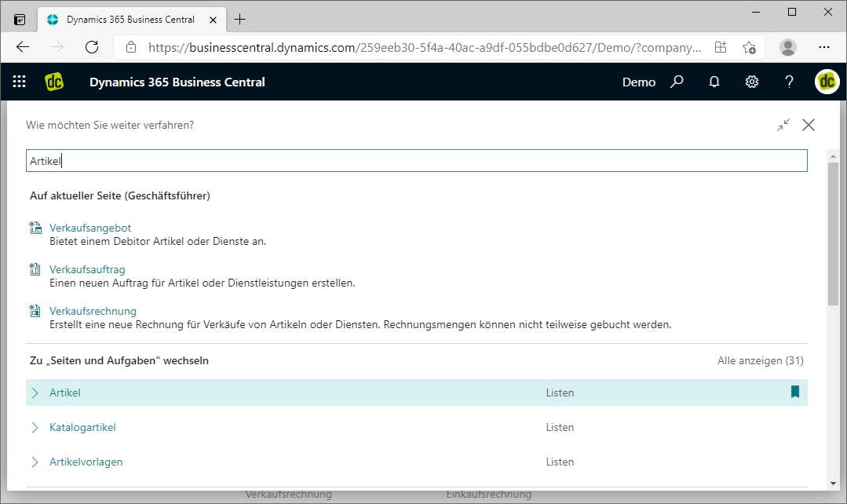The width and height of the screenshot is (847, 504).
Task: Click the Verkaufsrechnung document icon
Action: [35, 311]
